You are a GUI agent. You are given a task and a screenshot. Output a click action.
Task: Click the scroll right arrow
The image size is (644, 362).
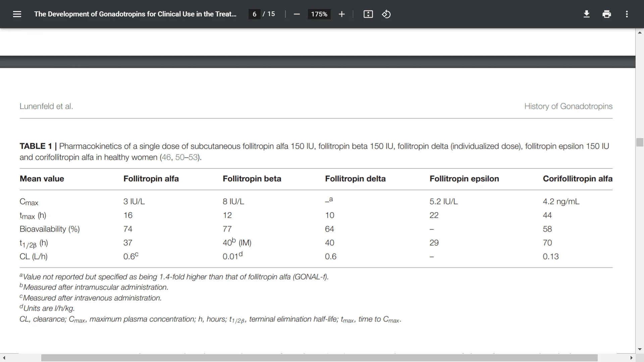pos(631,358)
